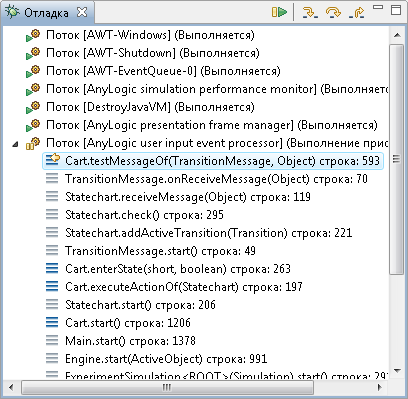Click the simulation performance monitor thread icon

(33, 89)
